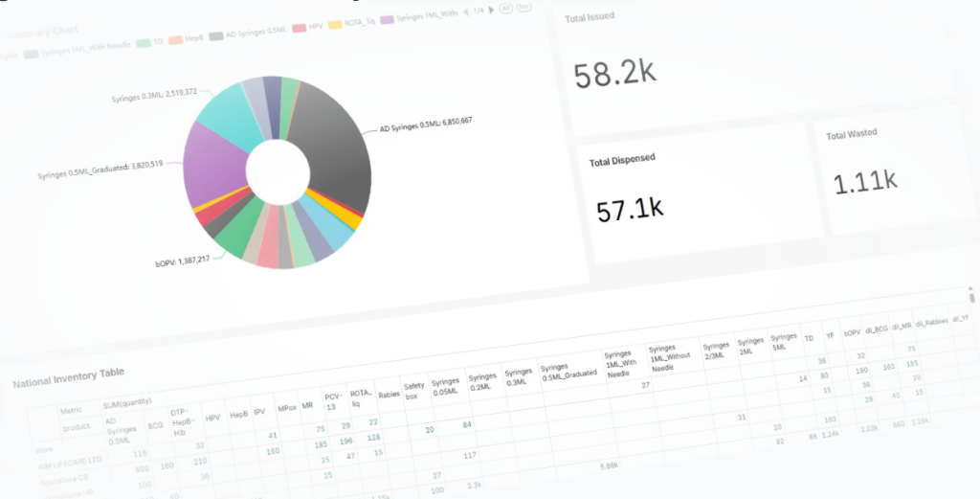Toggle HepB legend entry
This screenshot has height=499, width=980.
(x=191, y=39)
